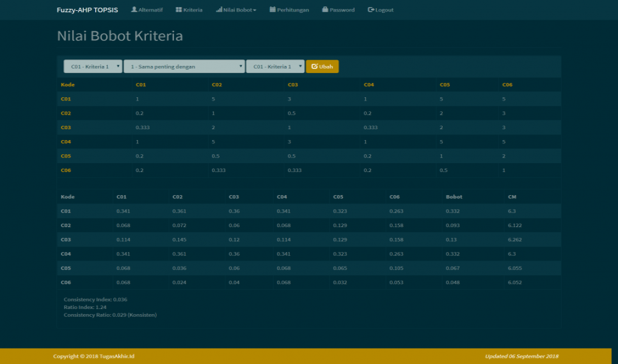Viewport: 618px width, 364px height.
Task: Click the Bobot value 0.093
Action: pyautogui.click(x=452, y=225)
